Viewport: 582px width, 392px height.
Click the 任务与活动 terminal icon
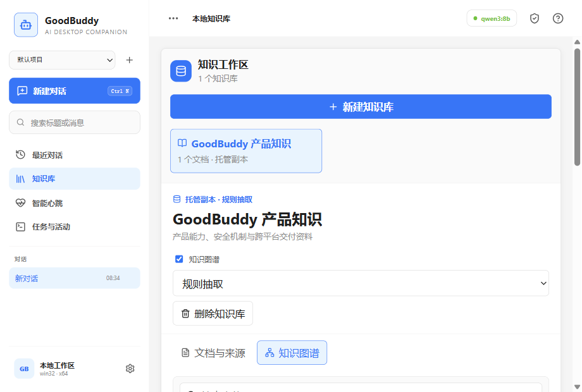(20, 226)
